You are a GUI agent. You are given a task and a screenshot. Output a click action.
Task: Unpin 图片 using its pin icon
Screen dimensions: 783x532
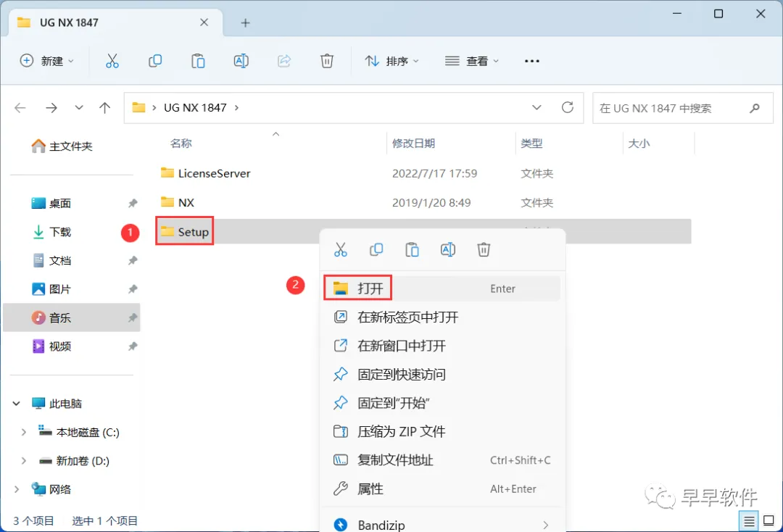click(x=133, y=289)
